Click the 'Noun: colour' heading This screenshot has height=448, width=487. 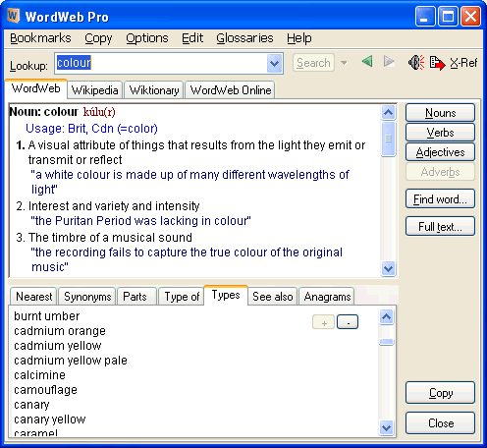44,112
